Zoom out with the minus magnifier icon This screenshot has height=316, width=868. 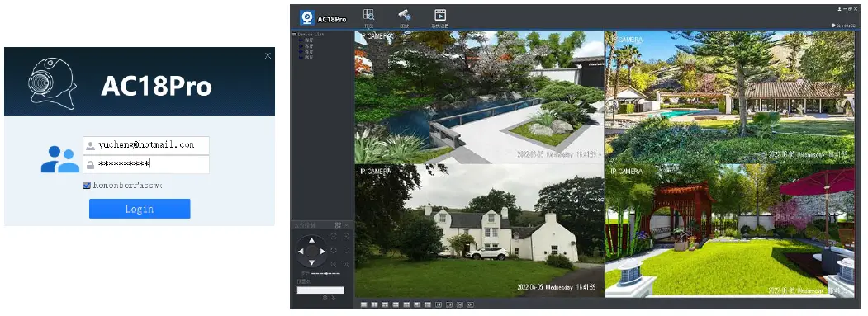point(334,265)
